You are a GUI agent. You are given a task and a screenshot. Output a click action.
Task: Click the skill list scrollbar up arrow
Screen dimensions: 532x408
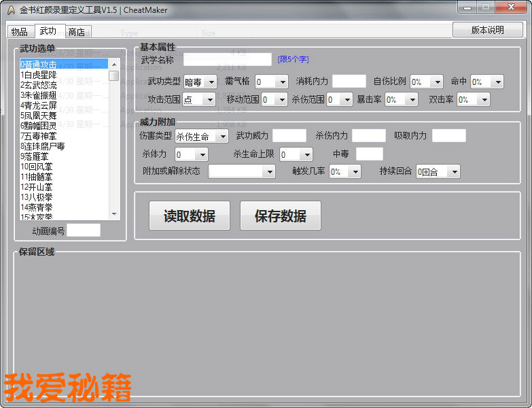coord(114,65)
